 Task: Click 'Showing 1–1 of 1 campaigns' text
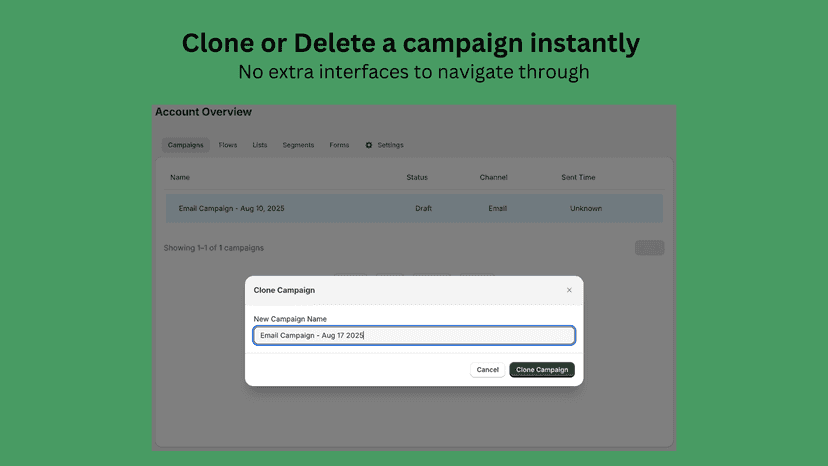(213, 248)
